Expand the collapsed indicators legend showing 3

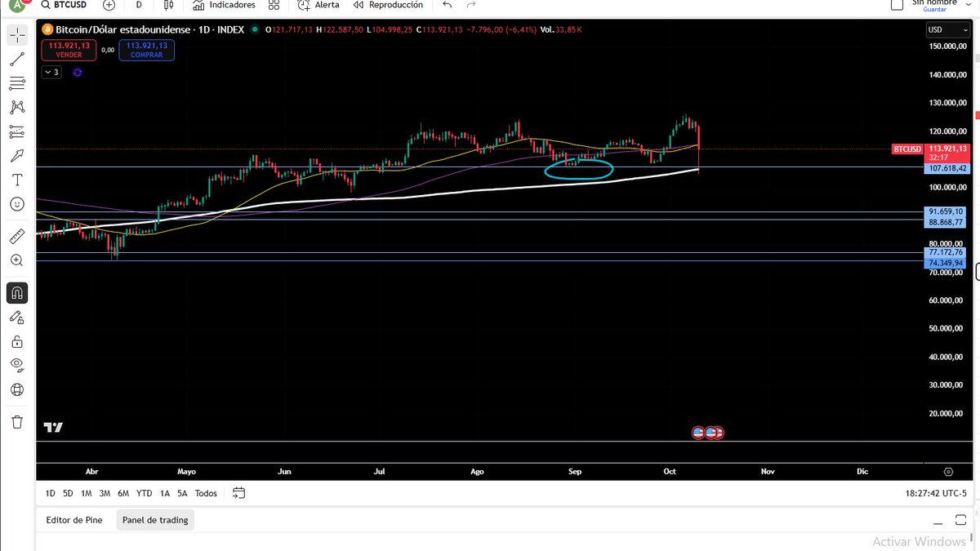point(51,72)
